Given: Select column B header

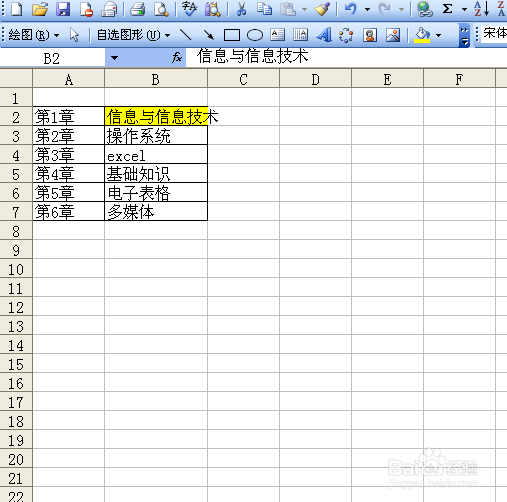Looking at the screenshot, I should 156,79.
